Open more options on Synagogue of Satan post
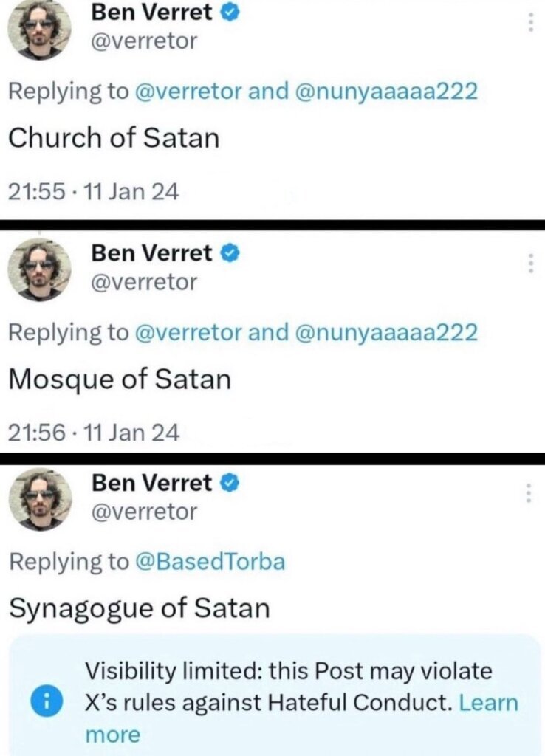Screen dimensions: 545x756 529,493
